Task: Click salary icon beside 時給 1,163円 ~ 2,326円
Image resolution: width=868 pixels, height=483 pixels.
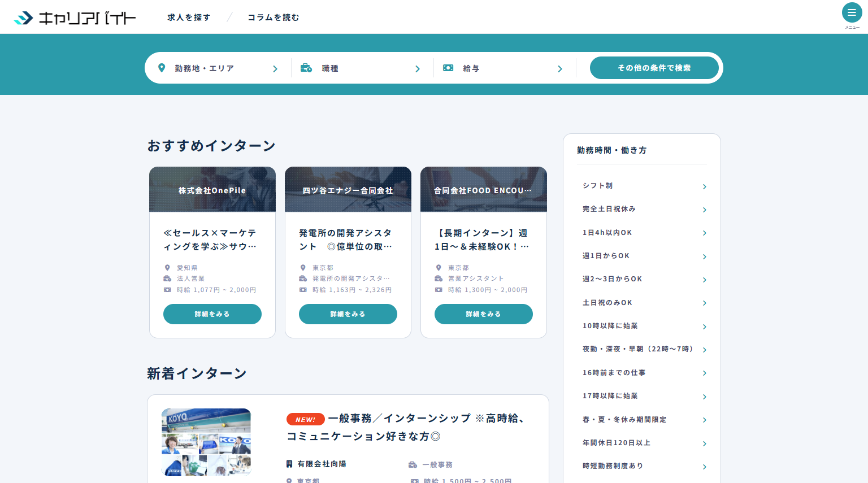Action: click(x=303, y=290)
